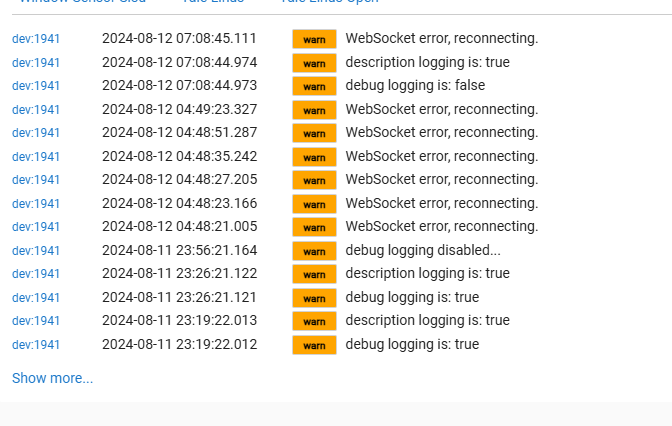Click the WebSocket error message at 04:49:23.327
The width and height of the screenshot is (672, 426).
442,109
